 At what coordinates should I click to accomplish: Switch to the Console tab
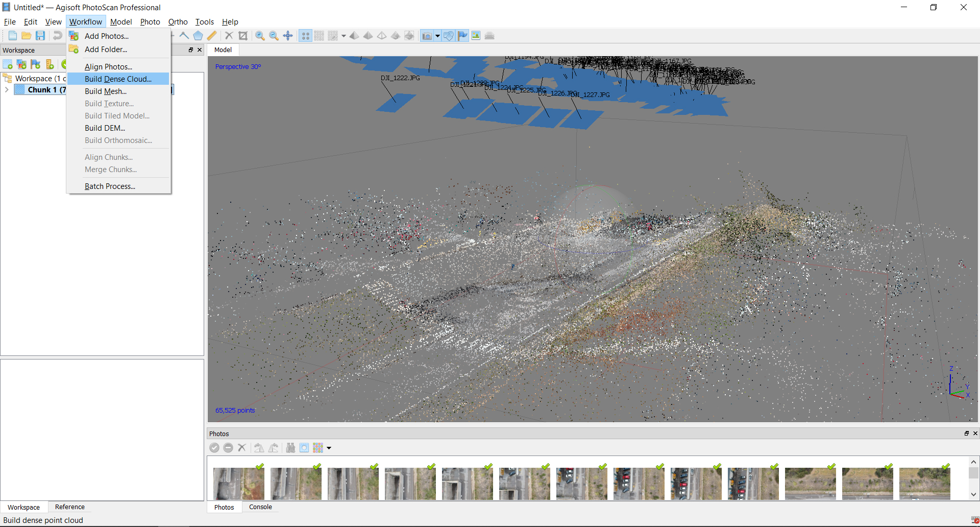pyautogui.click(x=260, y=507)
